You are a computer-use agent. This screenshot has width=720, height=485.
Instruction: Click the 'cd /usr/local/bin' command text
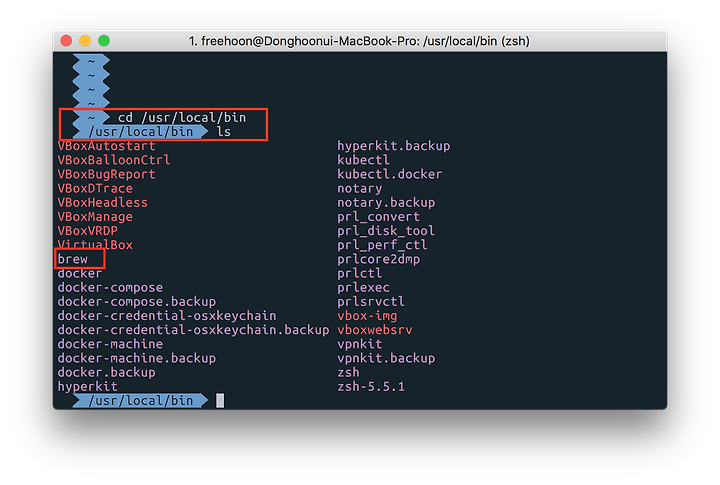[182, 118]
